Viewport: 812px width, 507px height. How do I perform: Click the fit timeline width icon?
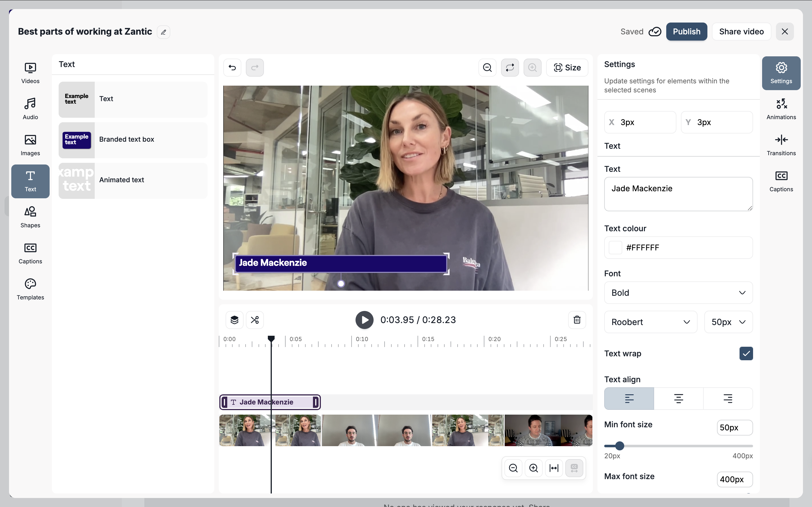coord(554,468)
